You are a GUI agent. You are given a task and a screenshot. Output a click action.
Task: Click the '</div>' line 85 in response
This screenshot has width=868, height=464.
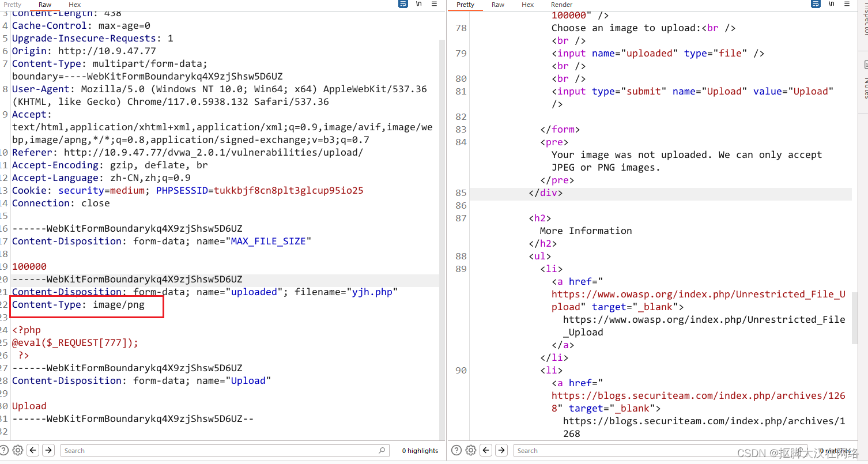tap(545, 193)
